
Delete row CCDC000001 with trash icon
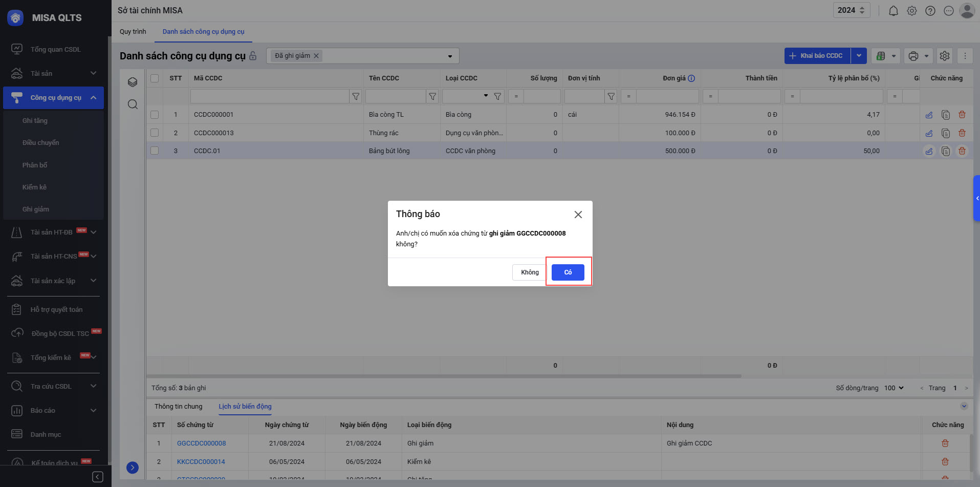coord(962,115)
